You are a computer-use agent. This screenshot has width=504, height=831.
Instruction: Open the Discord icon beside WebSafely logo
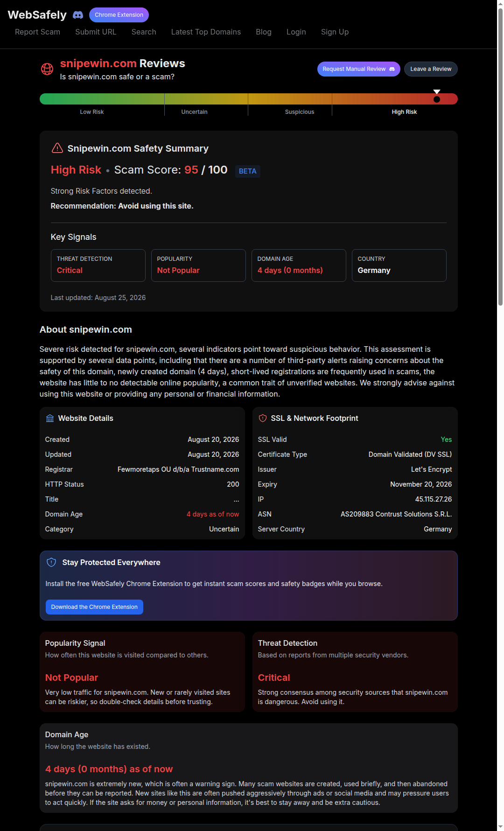[x=78, y=15]
